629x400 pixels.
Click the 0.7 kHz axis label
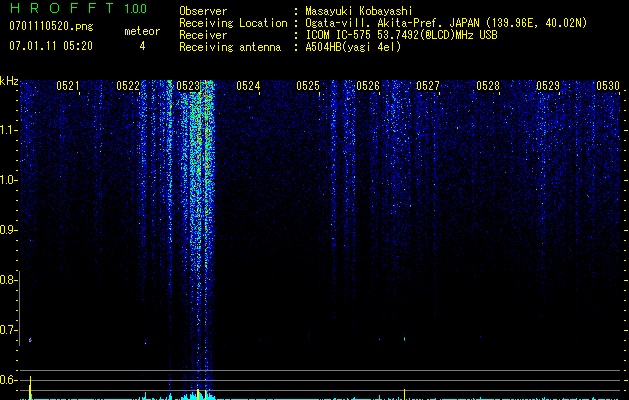pos(8,330)
